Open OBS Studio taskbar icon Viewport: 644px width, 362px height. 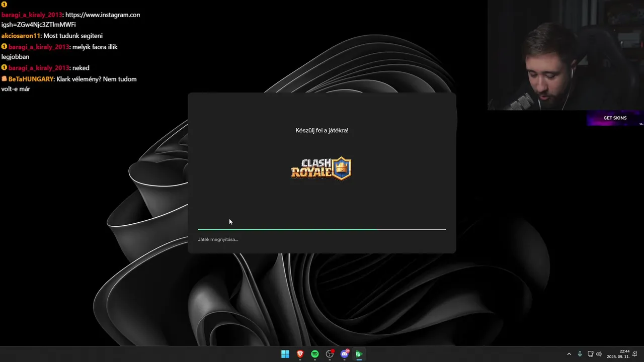pyautogui.click(x=330, y=354)
